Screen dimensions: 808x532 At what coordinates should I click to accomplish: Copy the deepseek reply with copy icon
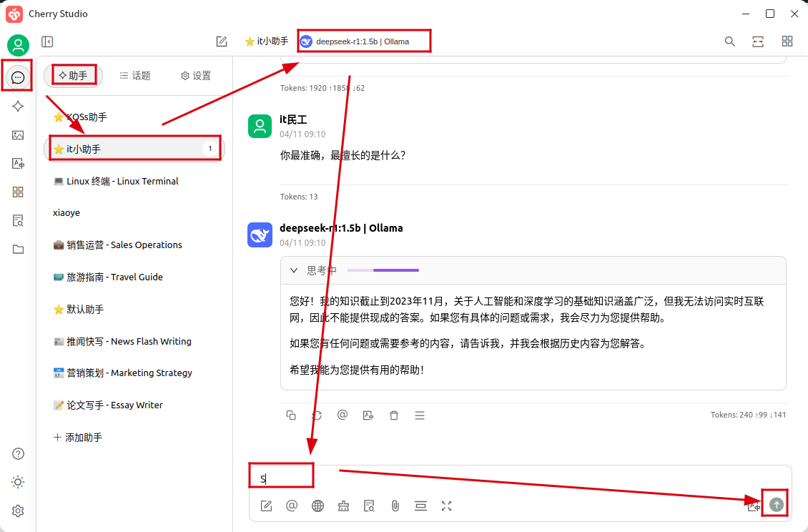tap(291, 415)
